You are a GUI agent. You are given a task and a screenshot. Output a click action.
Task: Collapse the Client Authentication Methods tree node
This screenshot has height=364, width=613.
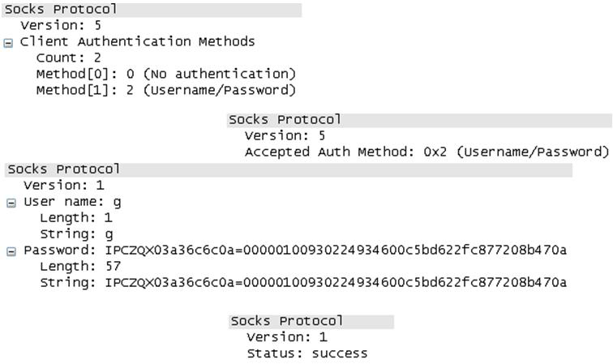point(8,42)
